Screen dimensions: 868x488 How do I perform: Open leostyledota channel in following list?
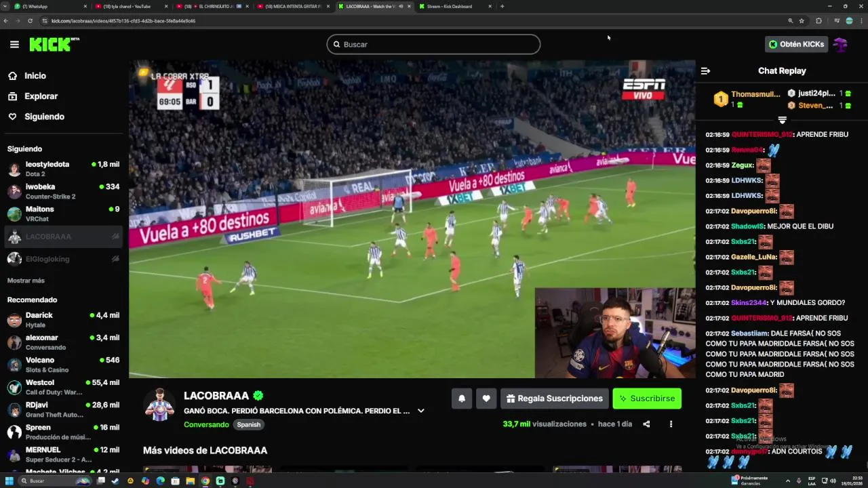pyautogui.click(x=63, y=169)
